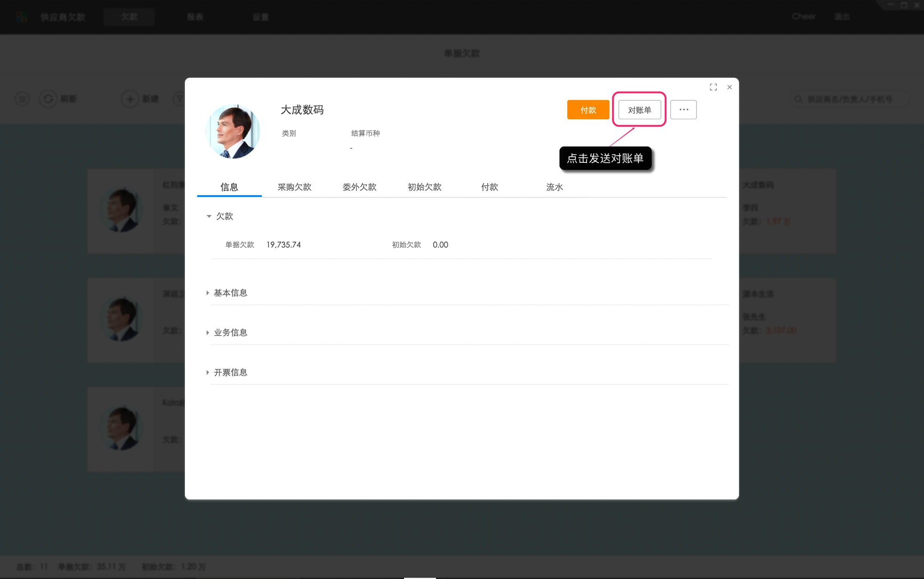Open the 报表 menu item

tap(195, 17)
